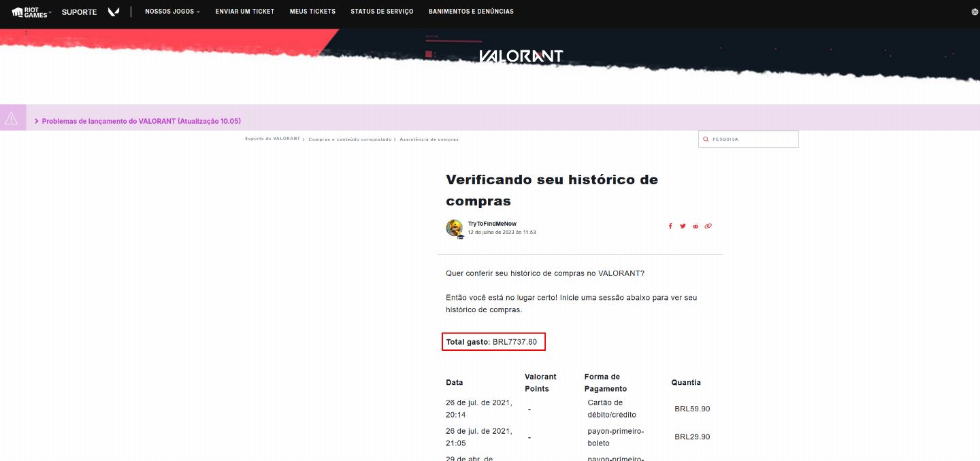The width and height of the screenshot is (980, 461).
Task: Click the Suporte do VALORANT breadcrumb
Action: [272, 139]
